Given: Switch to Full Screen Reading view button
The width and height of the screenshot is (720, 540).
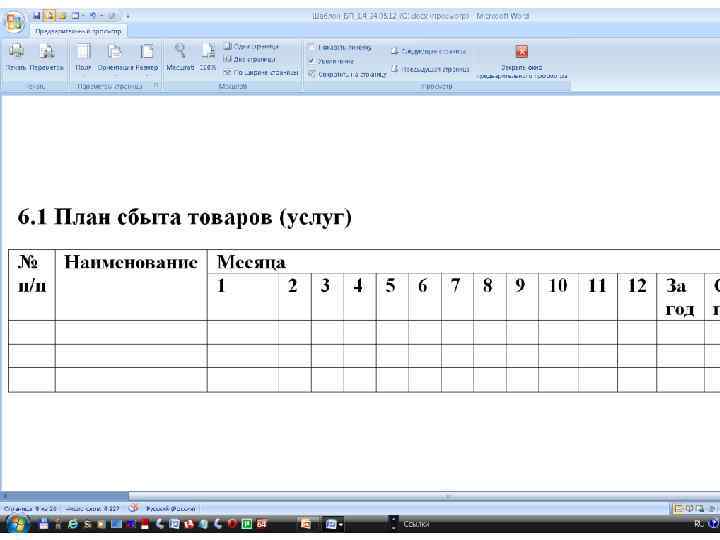Looking at the screenshot, I should pos(689,508).
